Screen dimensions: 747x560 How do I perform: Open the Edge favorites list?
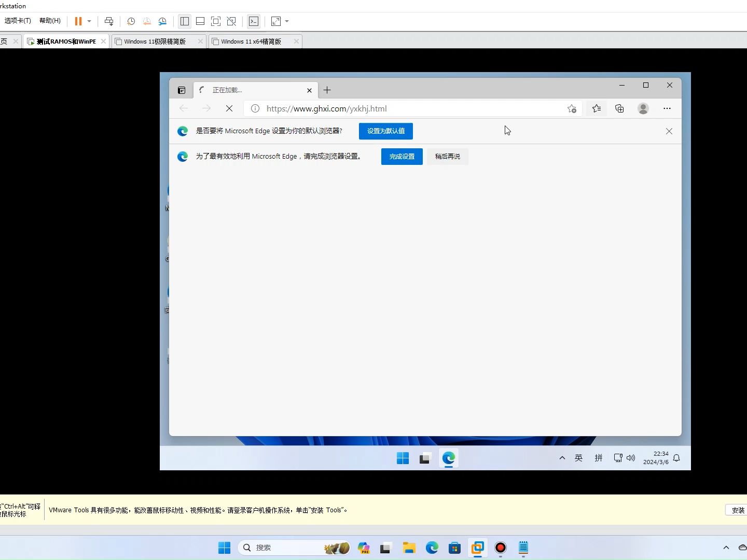click(597, 108)
